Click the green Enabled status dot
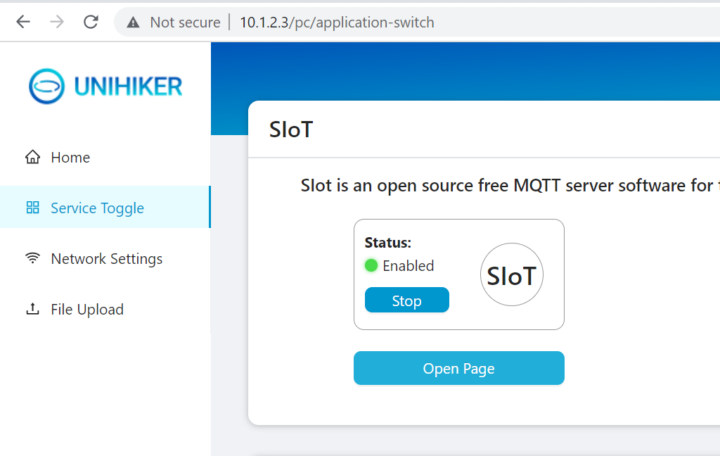The height and width of the screenshot is (456, 720). [371, 265]
